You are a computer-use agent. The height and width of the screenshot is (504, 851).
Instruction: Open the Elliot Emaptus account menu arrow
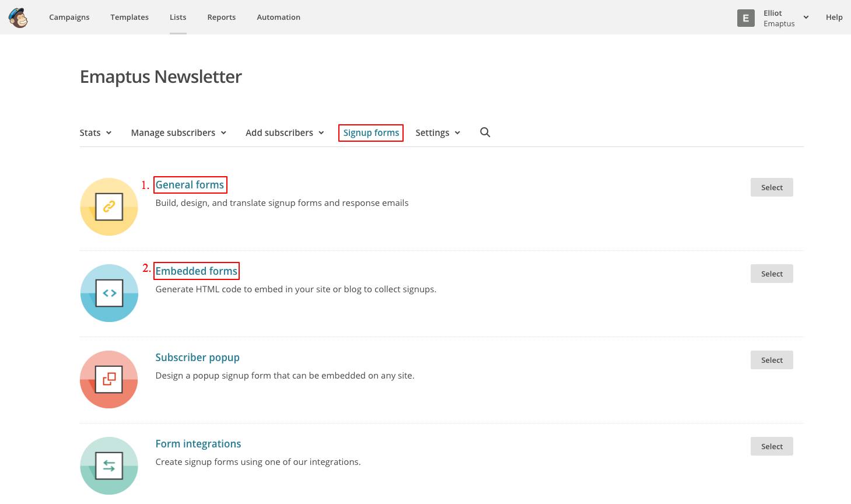(806, 17)
